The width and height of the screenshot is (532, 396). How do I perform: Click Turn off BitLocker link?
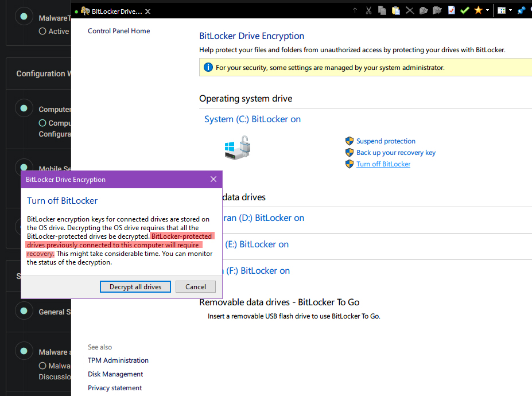tap(383, 164)
